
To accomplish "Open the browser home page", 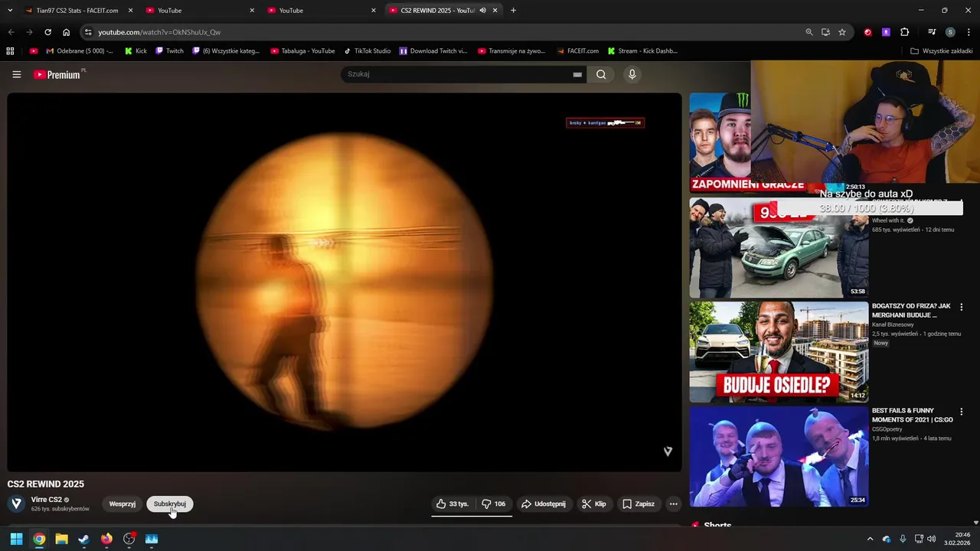I will 67,32.
